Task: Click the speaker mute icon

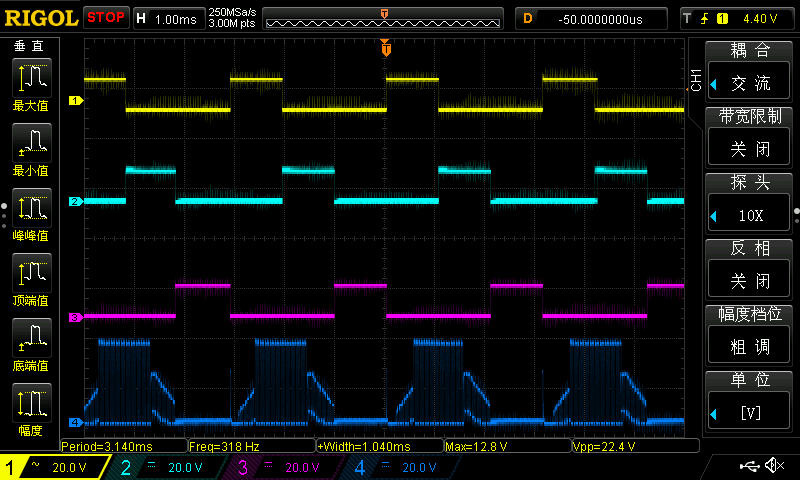Action: (x=773, y=466)
